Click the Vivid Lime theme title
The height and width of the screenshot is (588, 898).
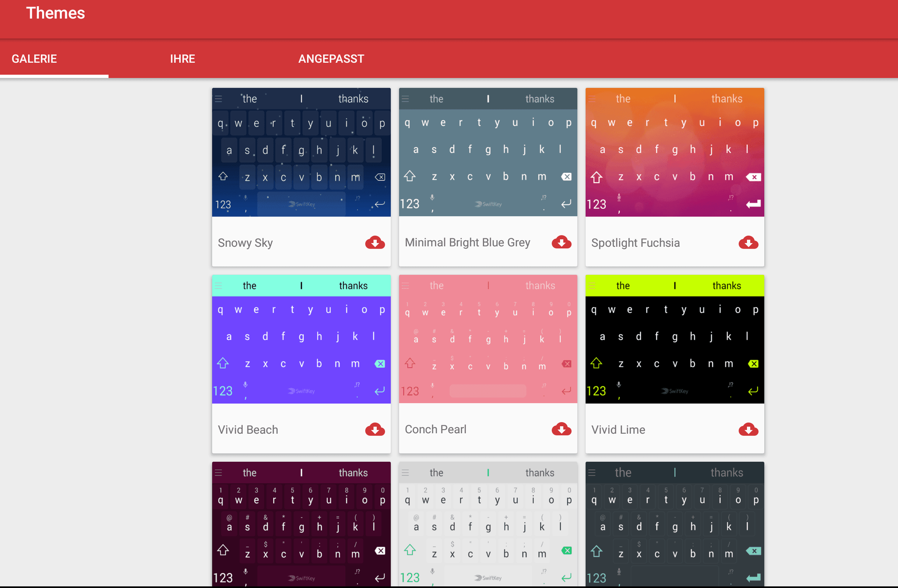click(x=618, y=430)
